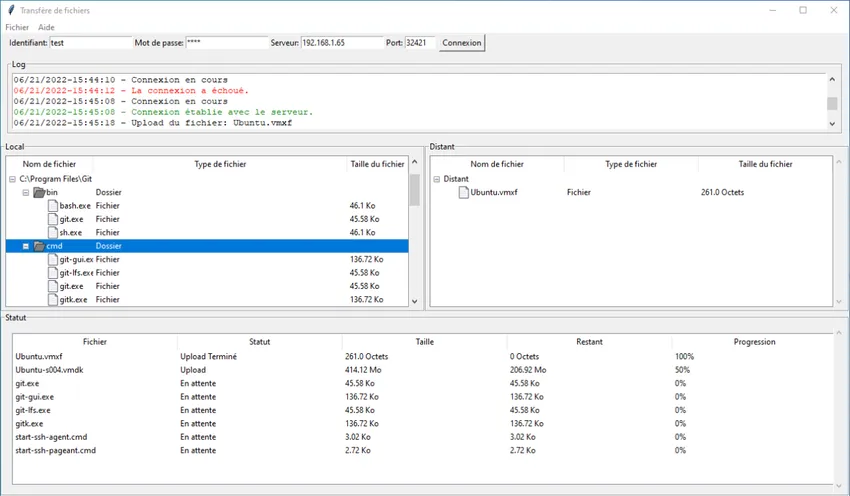
Task: Click the feather app icon in title bar
Action: tap(10, 10)
